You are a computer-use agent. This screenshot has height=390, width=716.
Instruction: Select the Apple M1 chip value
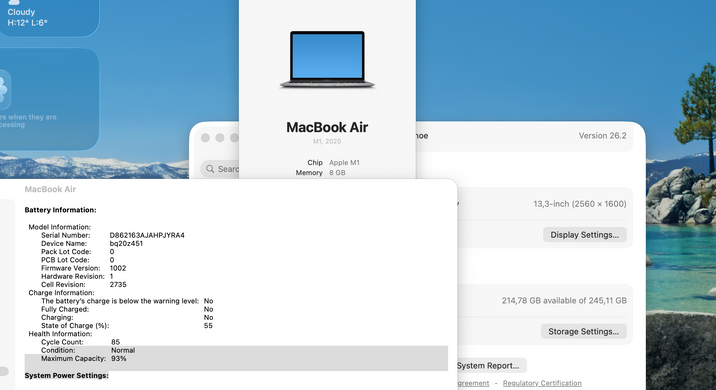pyautogui.click(x=344, y=163)
